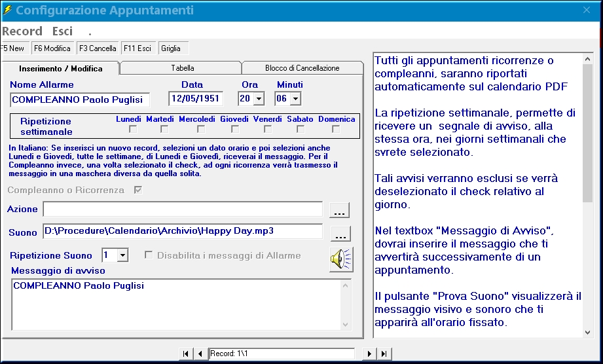Go to the next record arrow

tap(370, 354)
